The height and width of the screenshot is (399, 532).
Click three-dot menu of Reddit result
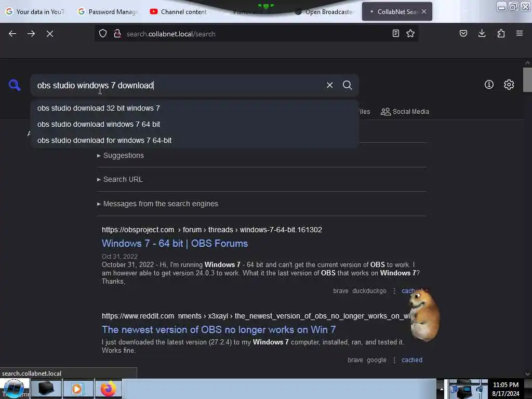(394, 360)
